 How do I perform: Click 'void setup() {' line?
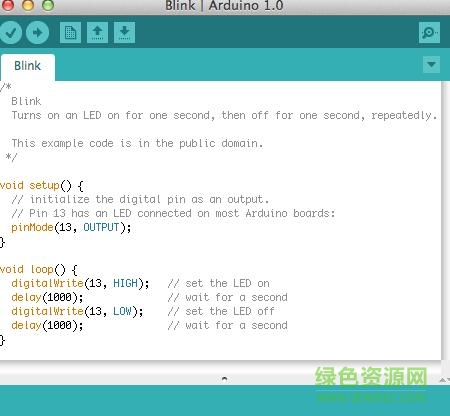coord(42,186)
